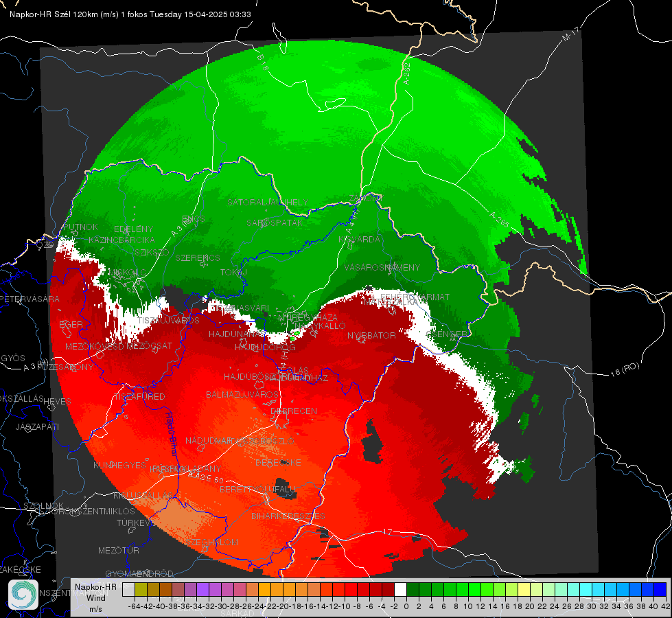Viewport: 672px width, 618px height.
Task: Click the M-17 road label
Action: (570, 34)
